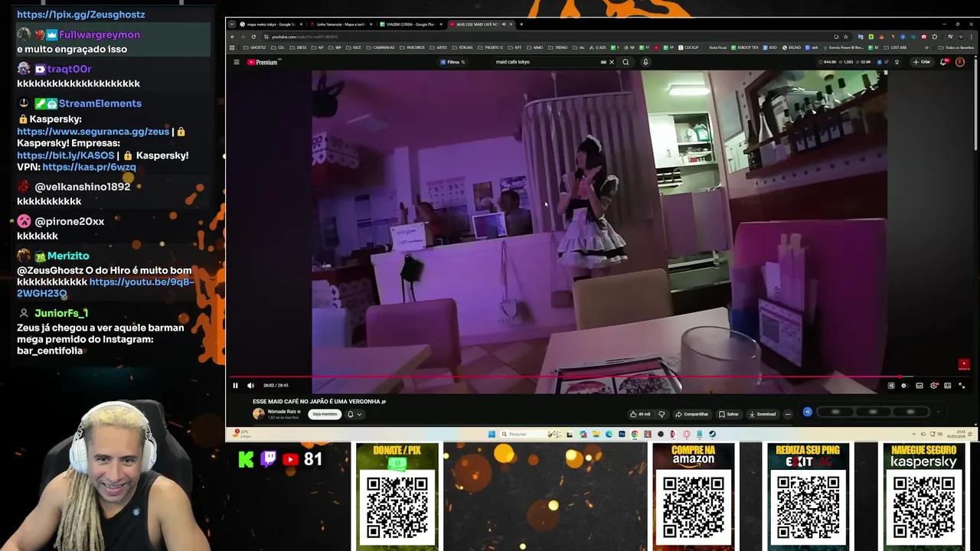Open a new browser tab
The width and height of the screenshot is (980, 551).
click(521, 24)
